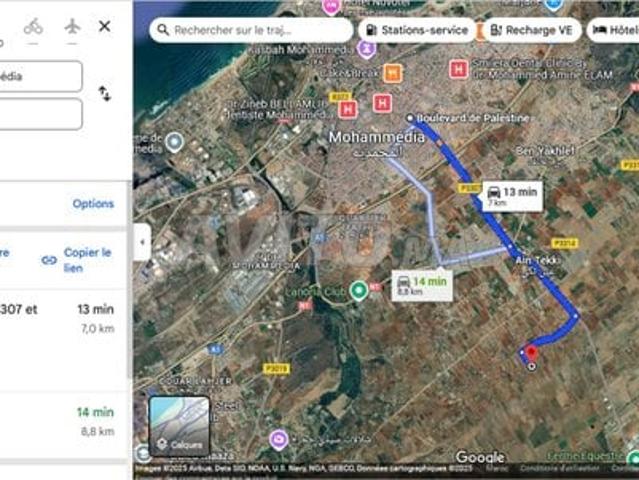639x480 pixels.
Task: Click Rechercher sur le trajet search box
Action: coord(251,30)
